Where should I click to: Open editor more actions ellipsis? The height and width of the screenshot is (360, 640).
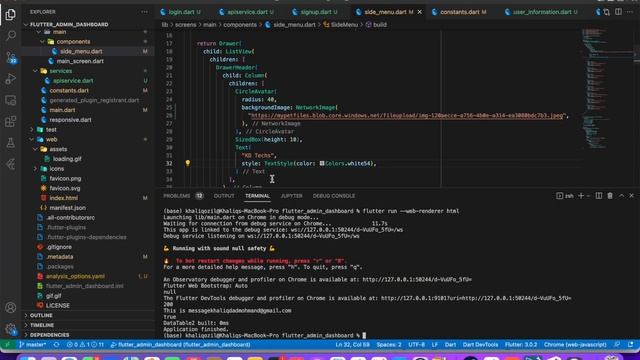(x=631, y=12)
